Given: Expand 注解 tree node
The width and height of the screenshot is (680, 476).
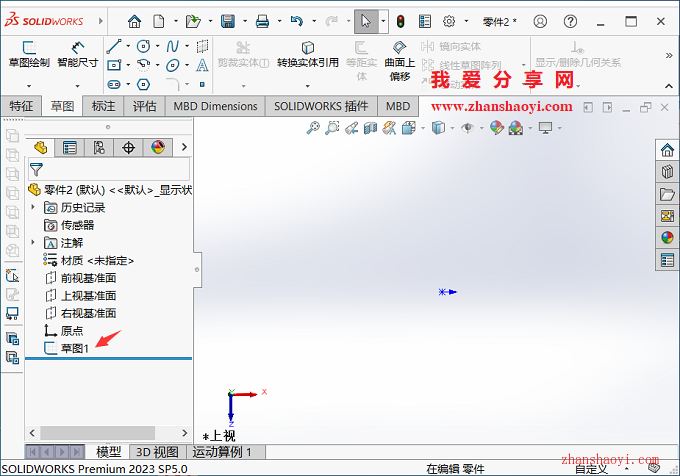Looking at the screenshot, I should [x=33, y=242].
